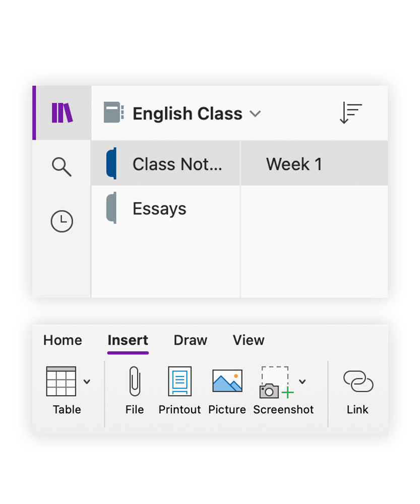The image size is (420, 504).
Task: Expand the English Class notebook dropdown
Action: [256, 114]
